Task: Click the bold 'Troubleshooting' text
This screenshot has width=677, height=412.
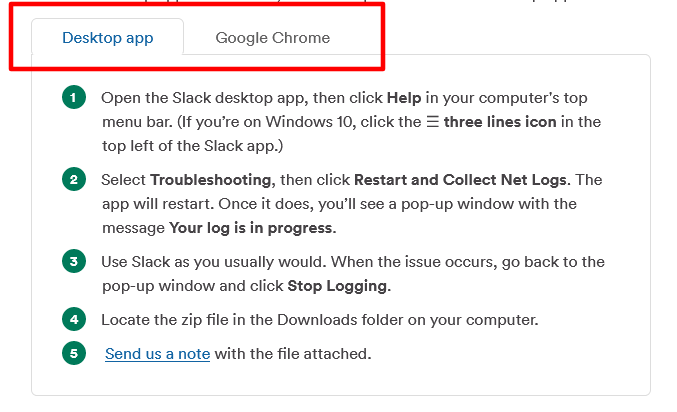Action: 210,180
